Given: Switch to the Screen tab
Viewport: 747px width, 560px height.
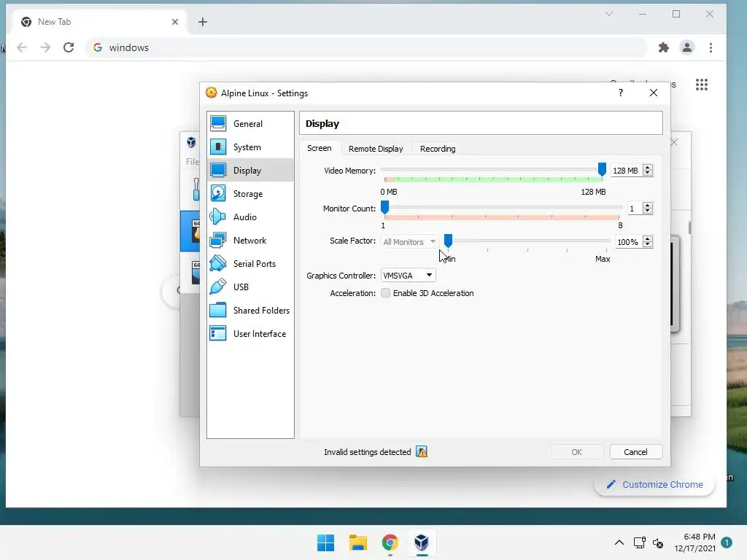Looking at the screenshot, I should coord(320,148).
